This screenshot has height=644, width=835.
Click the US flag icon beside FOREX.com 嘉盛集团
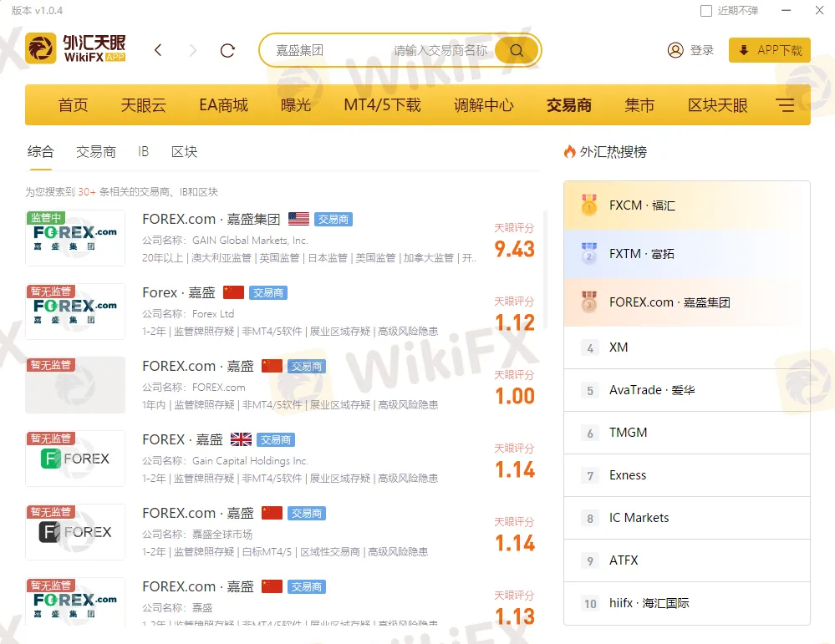298,218
